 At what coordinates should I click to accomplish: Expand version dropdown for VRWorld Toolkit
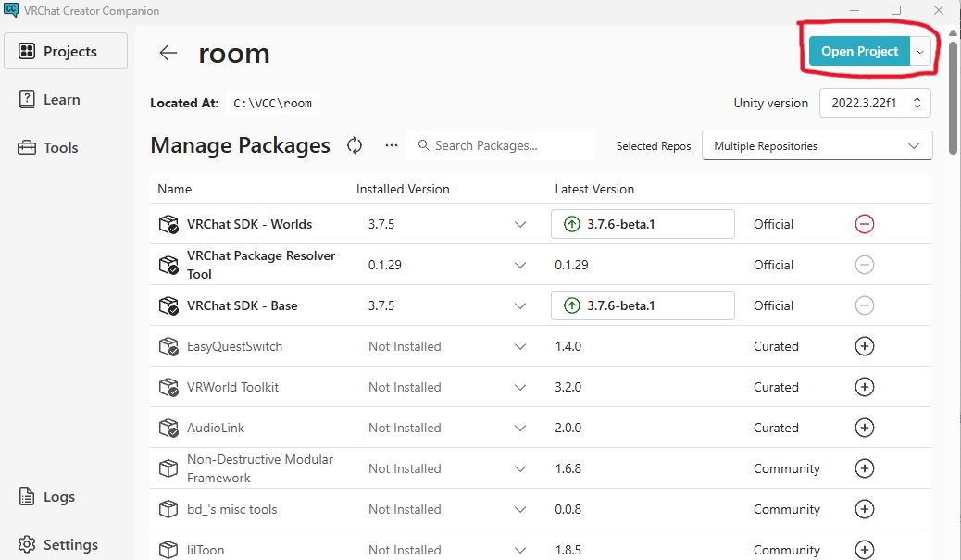(x=519, y=387)
